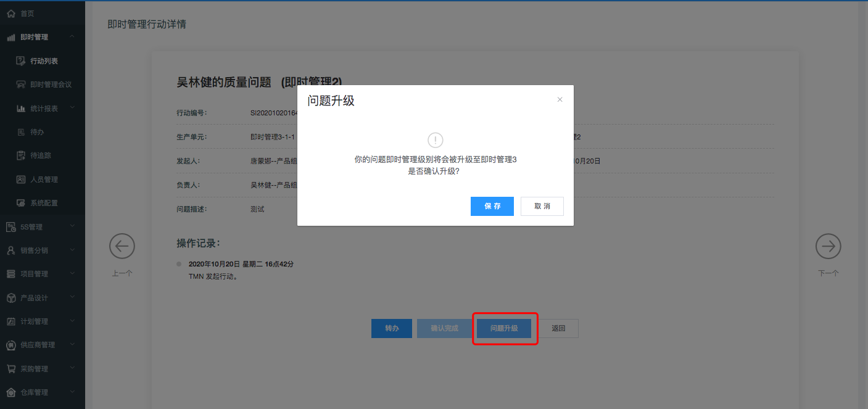Go to next item with right arrow
The height and width of the screenshot is (409, 868).
(x=828, y=246)
